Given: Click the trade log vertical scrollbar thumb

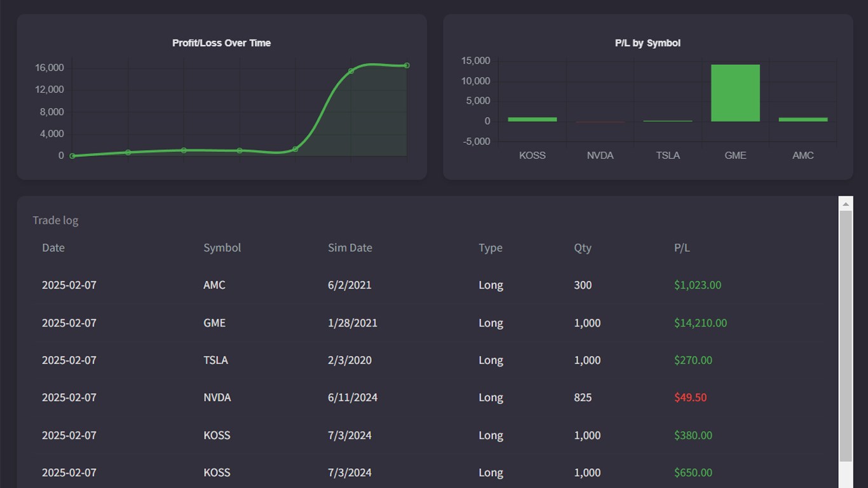Looking at the screenshot, I should [x=845, y=335].
